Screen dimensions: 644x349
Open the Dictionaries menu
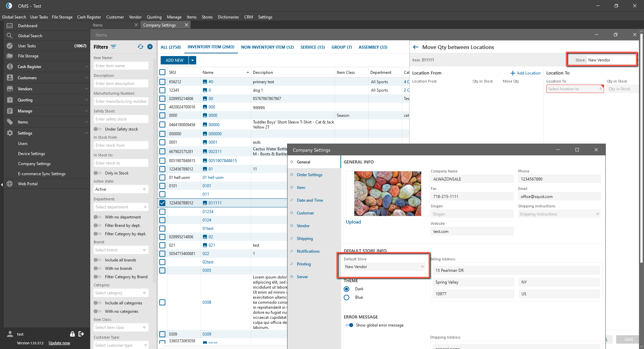click(228, 17)
